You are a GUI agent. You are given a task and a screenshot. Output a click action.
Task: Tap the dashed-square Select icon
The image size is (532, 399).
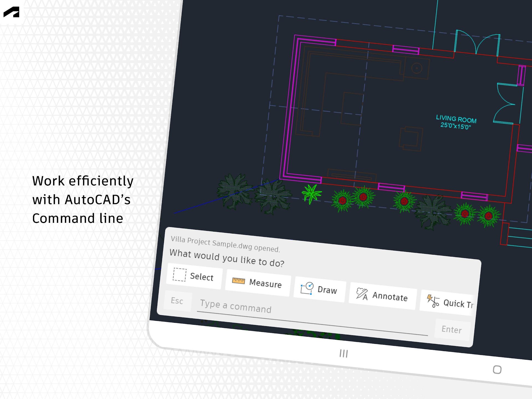179,275
